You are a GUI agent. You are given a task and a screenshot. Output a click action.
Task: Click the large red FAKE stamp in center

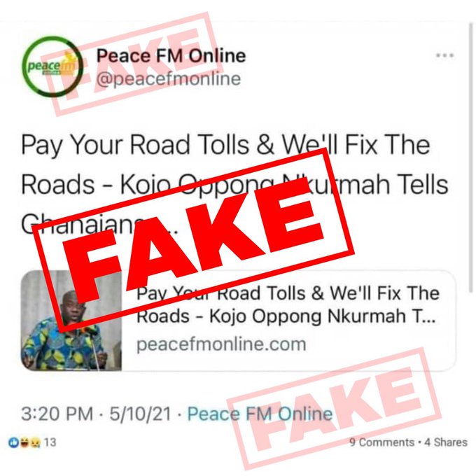[x=193, y=240]
